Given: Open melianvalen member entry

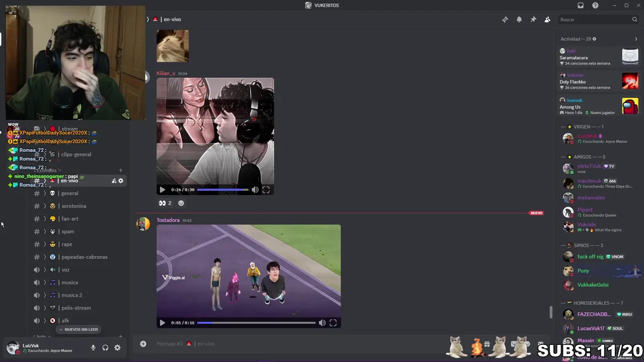Looking at the screenshot, I should pyautogui.click(x=600, y=198).
